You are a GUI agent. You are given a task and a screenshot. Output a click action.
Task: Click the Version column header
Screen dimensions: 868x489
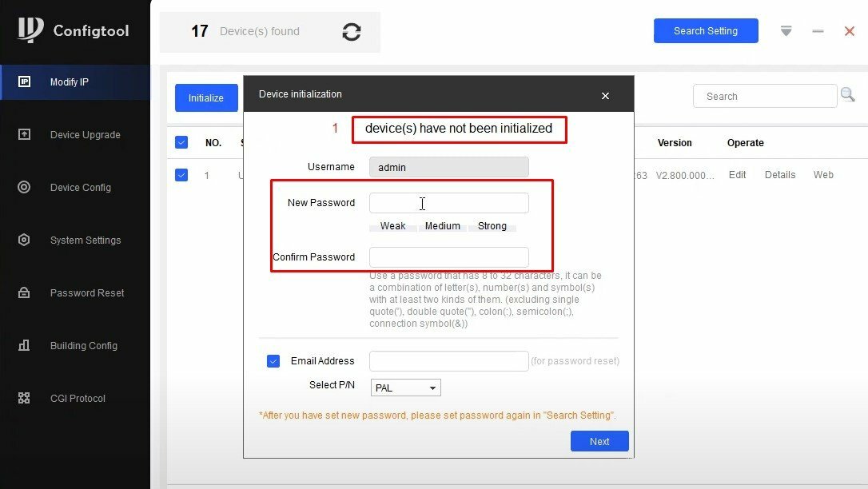click(675, 143)
